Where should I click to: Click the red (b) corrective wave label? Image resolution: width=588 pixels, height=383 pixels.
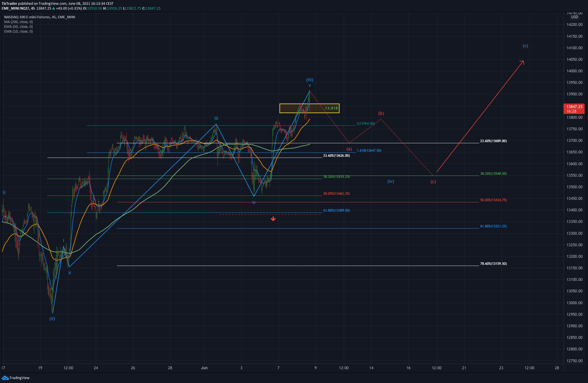pos(381,113)
